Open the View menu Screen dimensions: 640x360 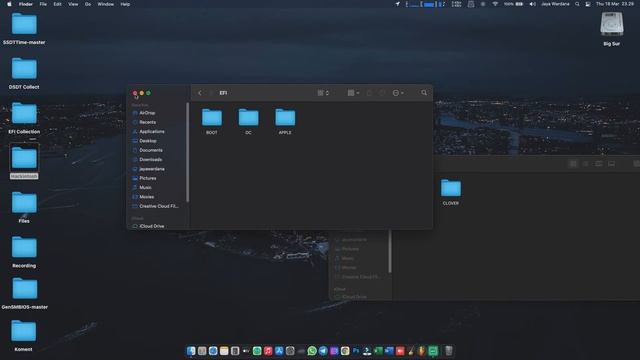pos(73,4)
